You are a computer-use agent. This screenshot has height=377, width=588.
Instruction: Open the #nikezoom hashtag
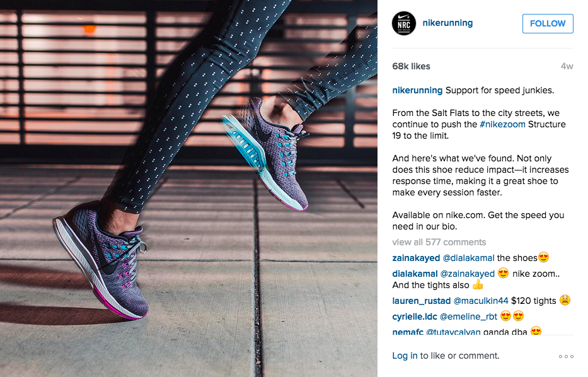[502, 124]
